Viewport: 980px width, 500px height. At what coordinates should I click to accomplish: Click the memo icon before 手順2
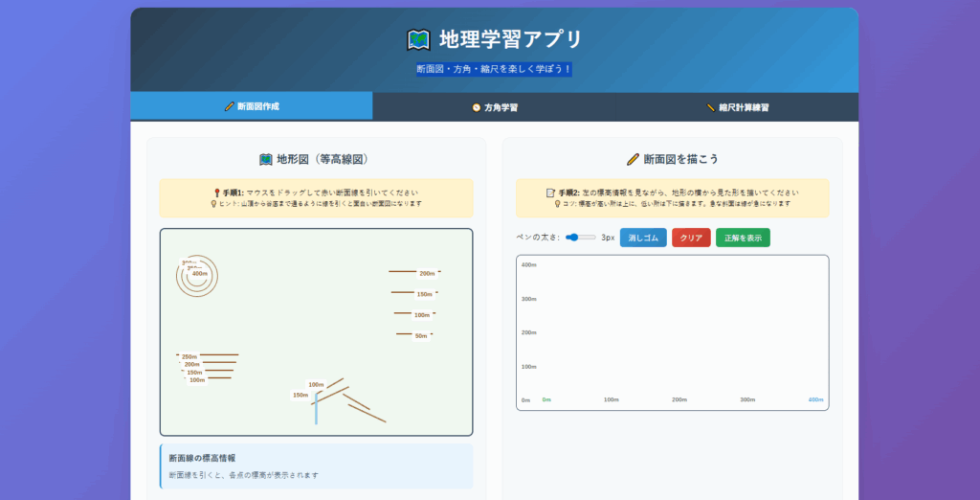click(550, 193)
